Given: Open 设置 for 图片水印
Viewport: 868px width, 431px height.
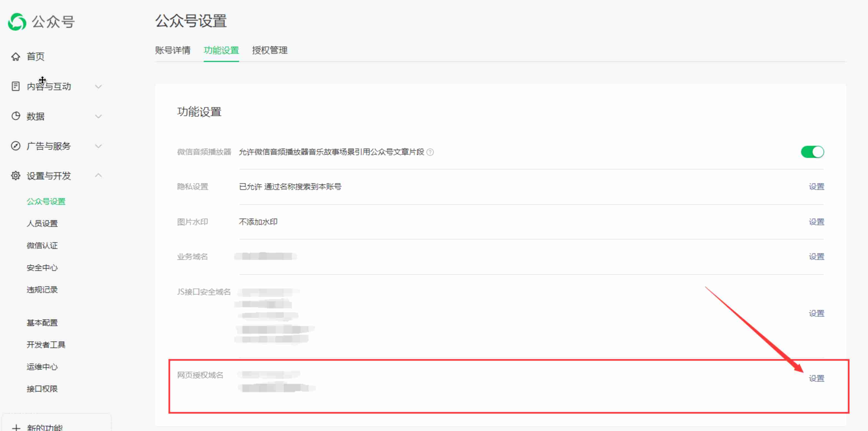Looking at the screenshot, I should 816,222.
